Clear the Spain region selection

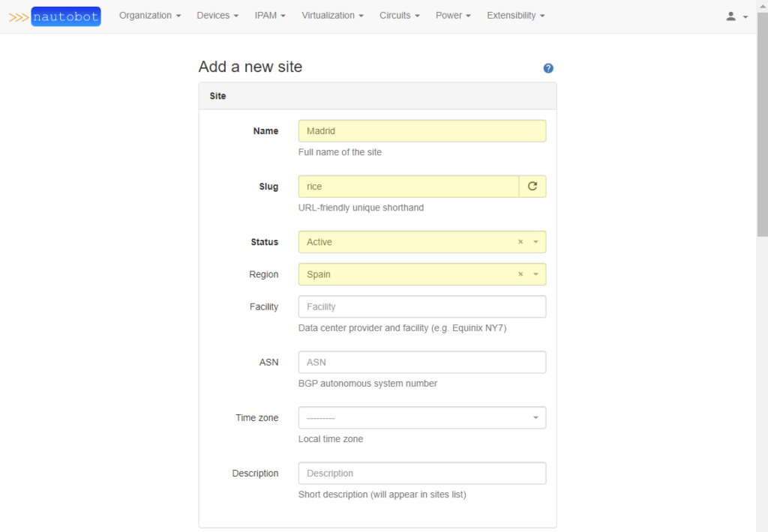pos(520,274)
